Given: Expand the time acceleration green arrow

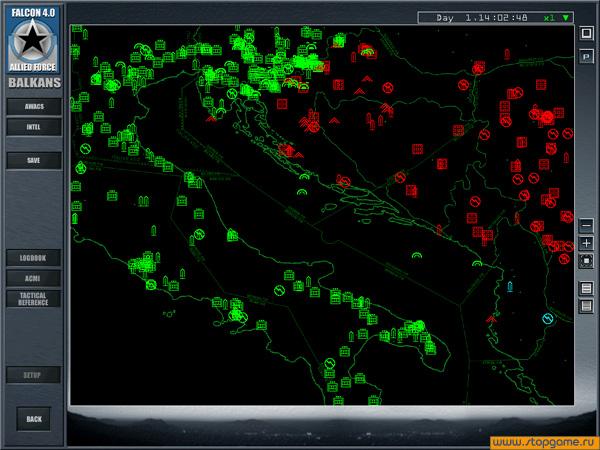Looking at the screenshot, I should click(x=566, y=18).
